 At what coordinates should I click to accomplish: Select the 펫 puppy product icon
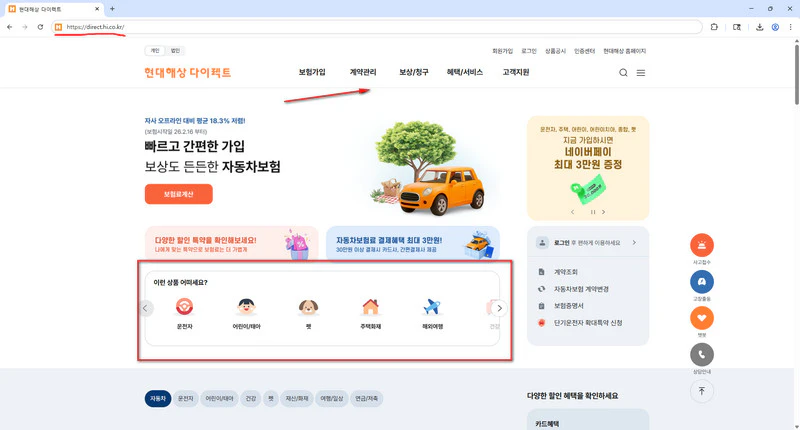(308, 307)
